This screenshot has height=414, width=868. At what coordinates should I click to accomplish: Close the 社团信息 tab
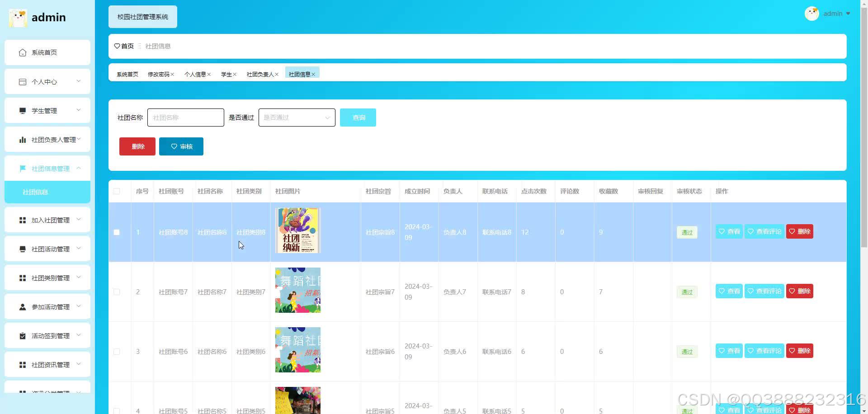coord(313,75)
